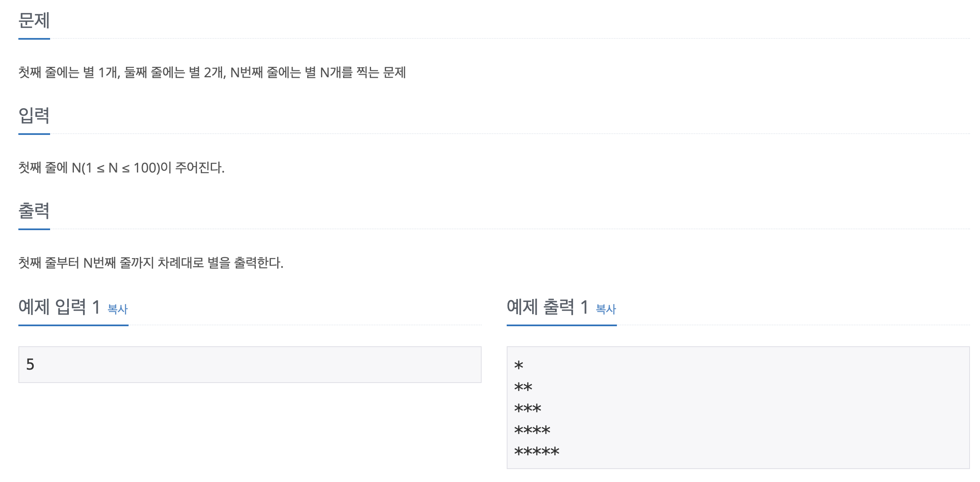Click the blue underline beneath 문제 heading
The image size is (980, 482).
34,39
